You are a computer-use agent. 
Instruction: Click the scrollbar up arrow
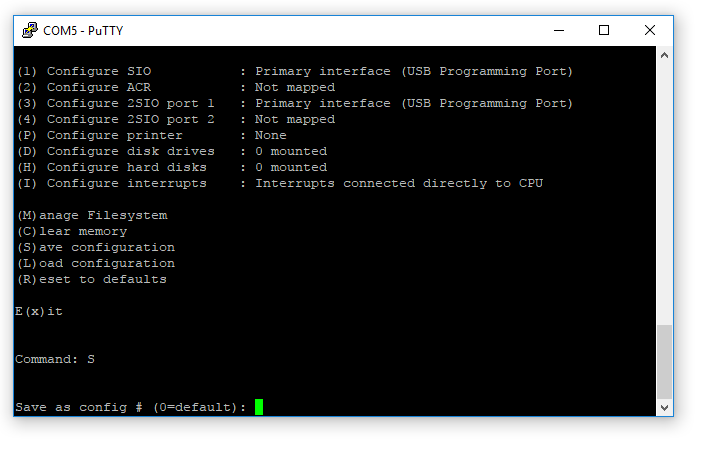point(664,55)
